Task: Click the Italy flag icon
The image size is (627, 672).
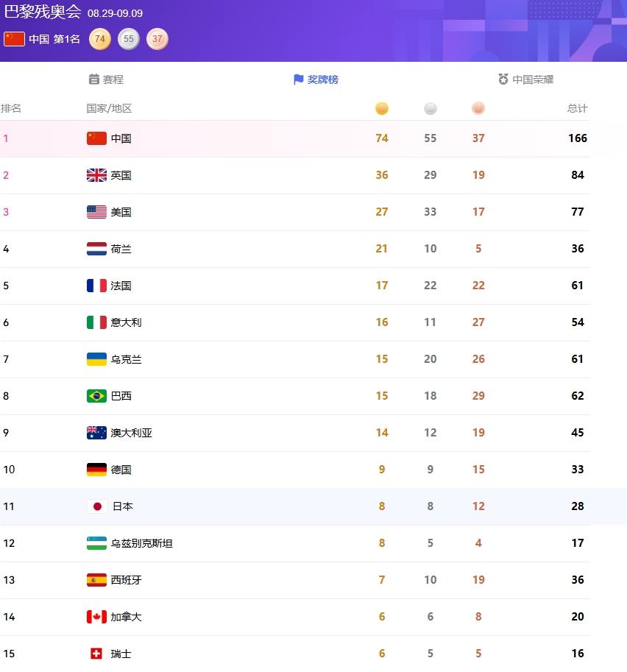Action: pyautogui.click(x=96, y=322)
